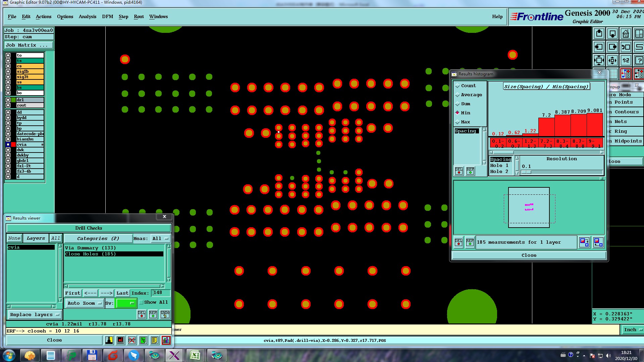Open the Meas All dropdown
This screenshot has height=362, width=644.
click(x=160, y=239)
